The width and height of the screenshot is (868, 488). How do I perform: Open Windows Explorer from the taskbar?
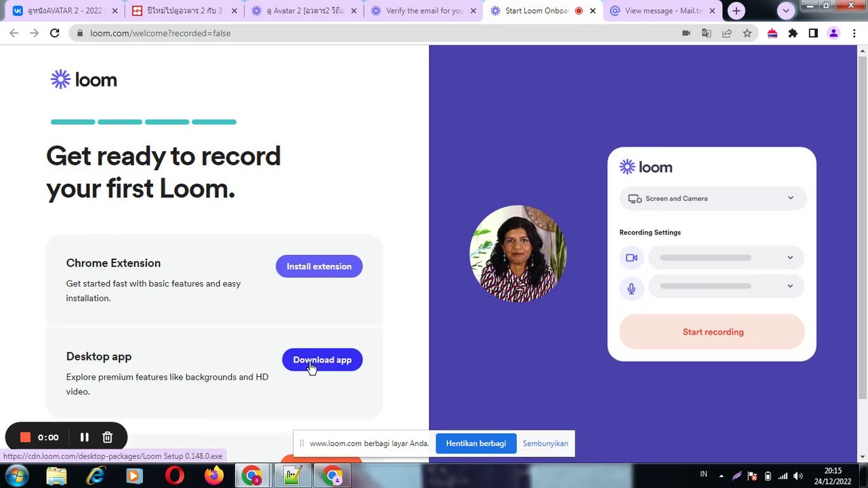(x=57, y=476)
